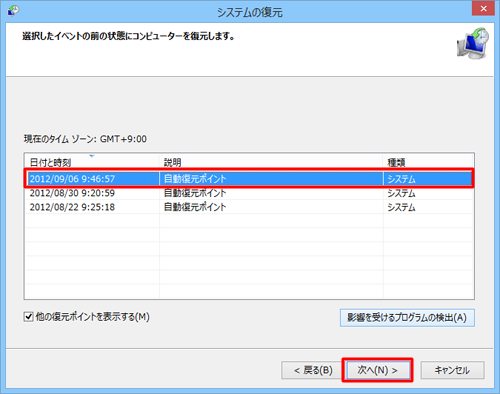The width and height of the screenshot is (500, 394).
Task: Sort by 種類 column header
Action: coord(429,162)
